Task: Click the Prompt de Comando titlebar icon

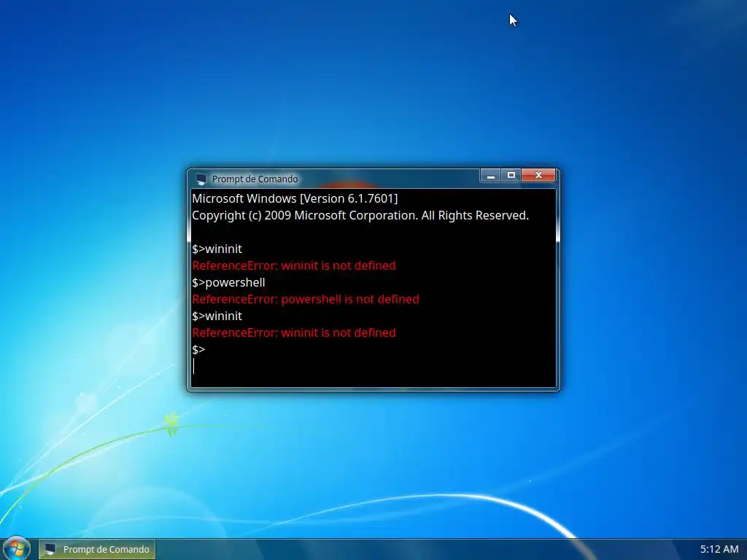Action: (x=201, y=179)
